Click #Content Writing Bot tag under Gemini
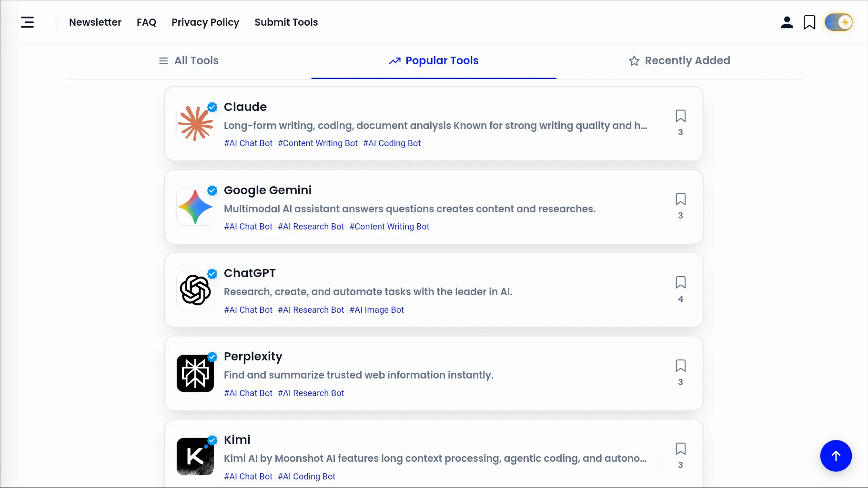 pyautogui.click(x=389, y=227)
